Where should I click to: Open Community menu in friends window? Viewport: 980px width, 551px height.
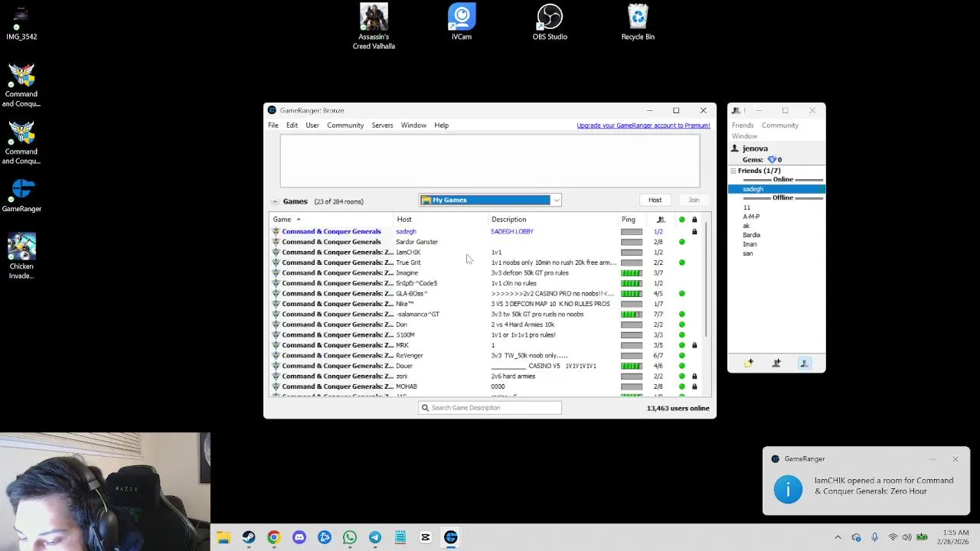click(x=780, y=126)
